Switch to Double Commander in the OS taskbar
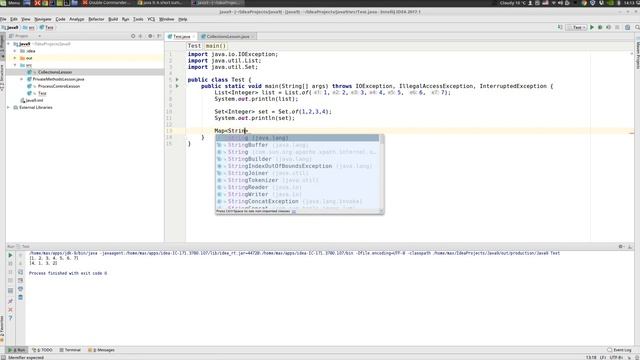640x360 pixels. point(107,2)
